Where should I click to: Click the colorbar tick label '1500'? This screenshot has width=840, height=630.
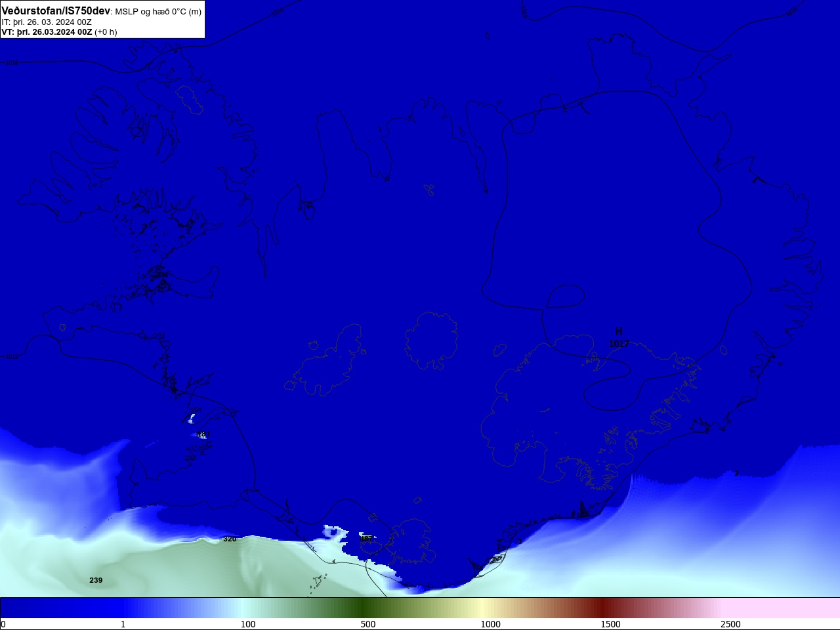point(610,624)
